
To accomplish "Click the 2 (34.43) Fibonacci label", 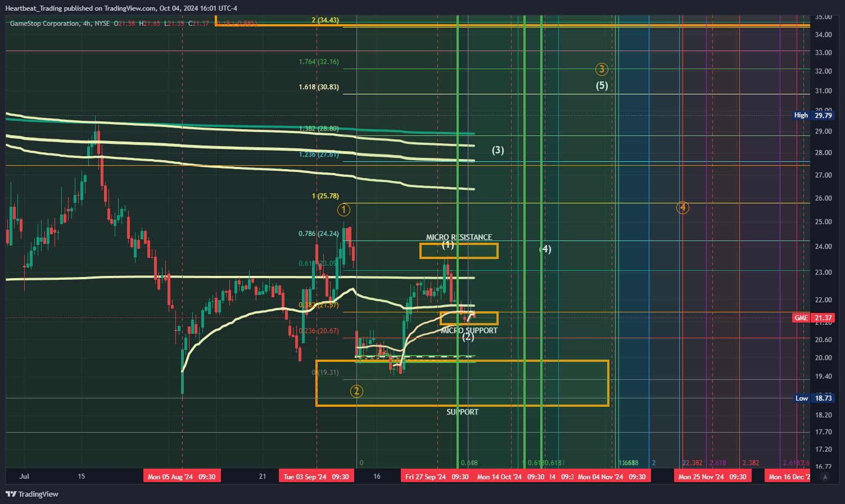I will (326, 20).
